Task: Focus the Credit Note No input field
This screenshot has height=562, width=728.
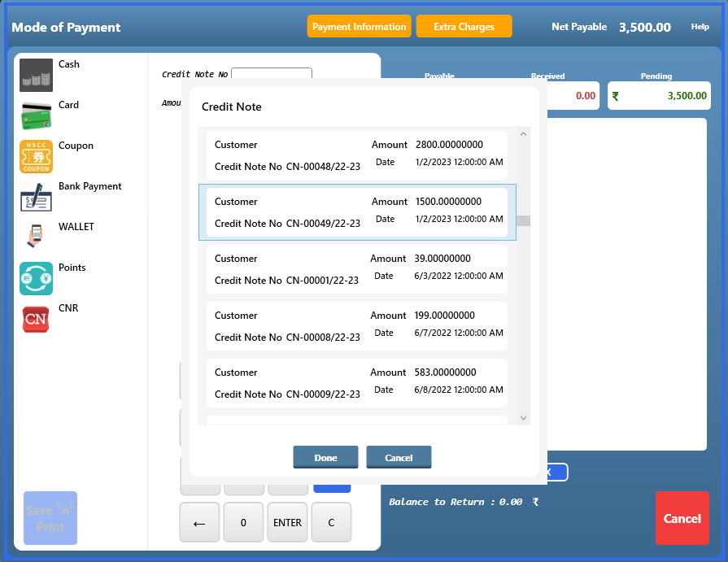Action: (272, 73)
